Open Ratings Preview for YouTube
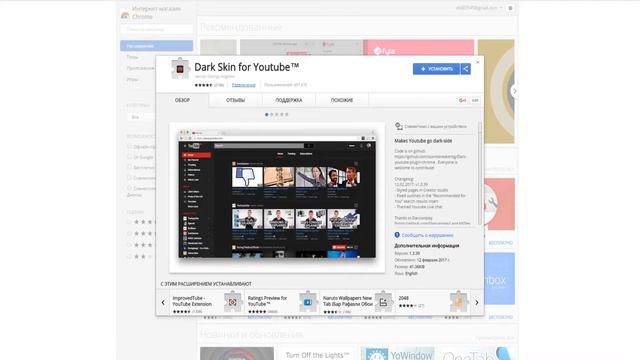The image size is (640, 360). click(267, 301)
